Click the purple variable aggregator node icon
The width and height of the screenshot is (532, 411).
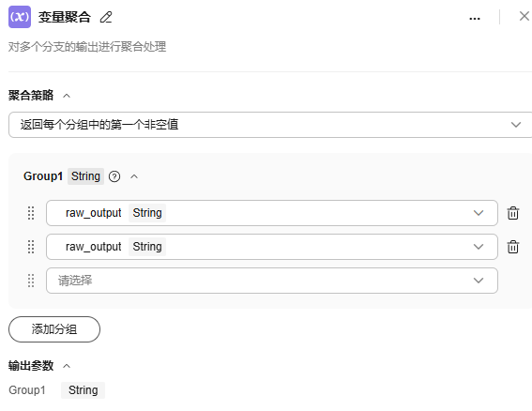click(20, 17)
